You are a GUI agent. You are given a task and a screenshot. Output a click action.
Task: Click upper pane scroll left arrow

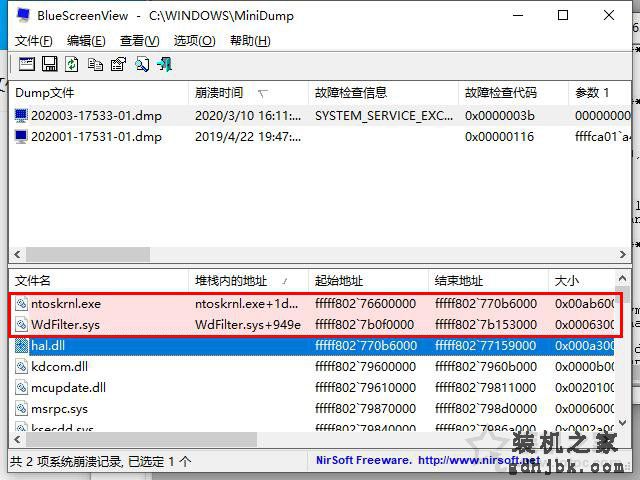coord(17,254)
